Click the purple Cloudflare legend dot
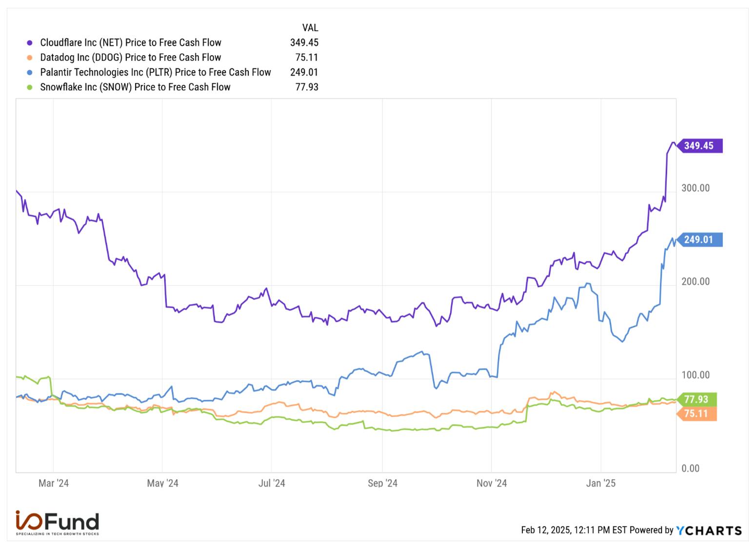The height and width of the screenshot is (547, 756). tap(30, 43)
